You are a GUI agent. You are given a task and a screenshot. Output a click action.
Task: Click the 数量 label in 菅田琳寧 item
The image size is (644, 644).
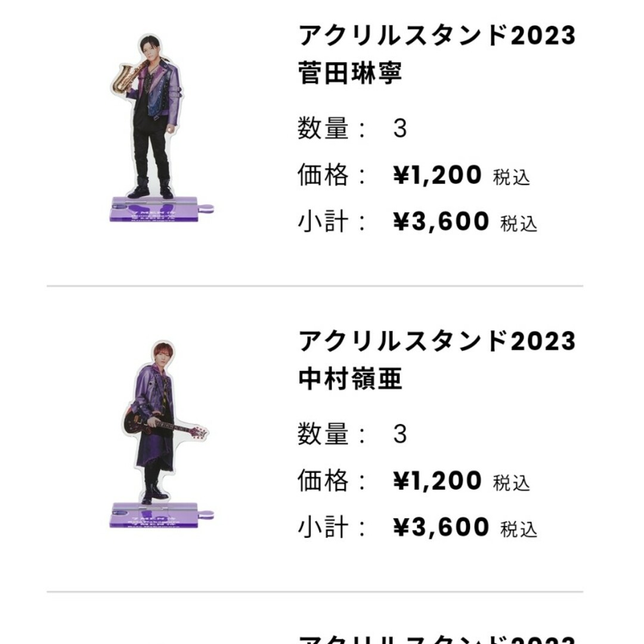(x=323, y=129)
